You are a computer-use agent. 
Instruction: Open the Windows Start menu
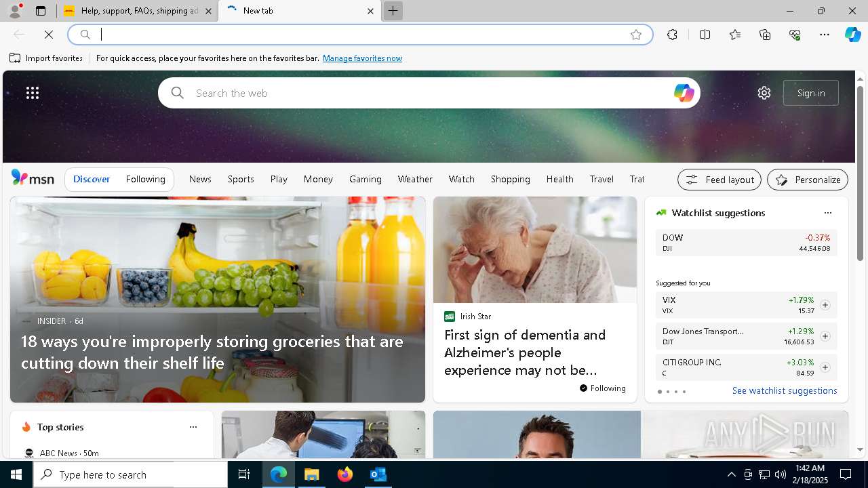[x=16, y=474]
